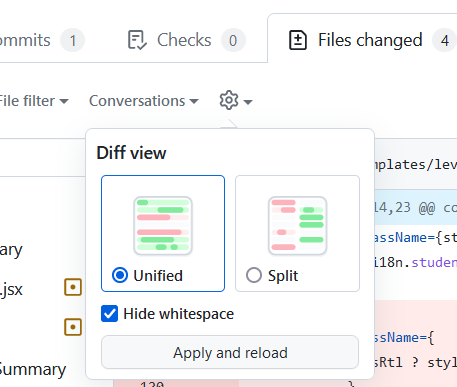Select the Summary file in the tree
This screenshot has width=457, height=387.
coord(33,369)
